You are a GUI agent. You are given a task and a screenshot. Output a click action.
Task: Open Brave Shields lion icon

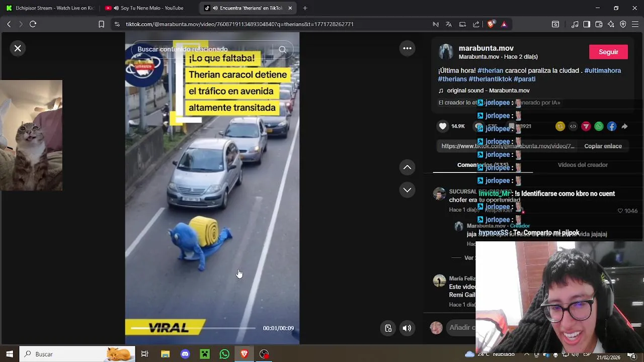(x=491, y=24)
